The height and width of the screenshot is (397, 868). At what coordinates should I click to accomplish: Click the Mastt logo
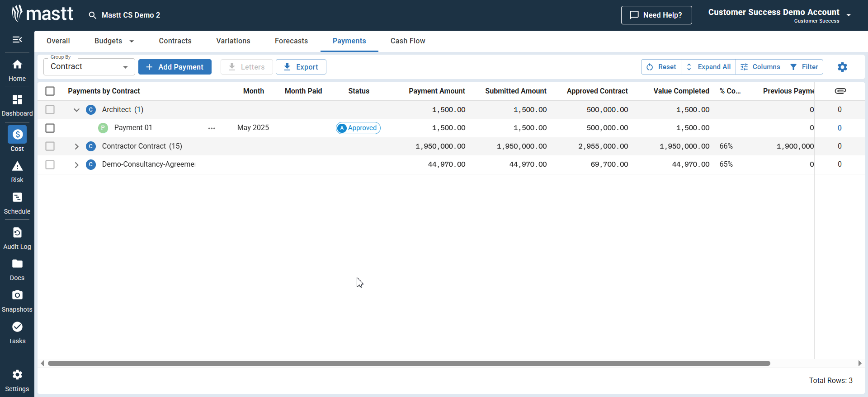tap(42, 14)
